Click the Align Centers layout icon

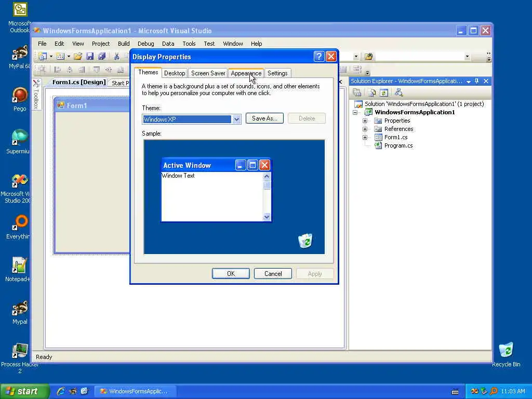70,70
